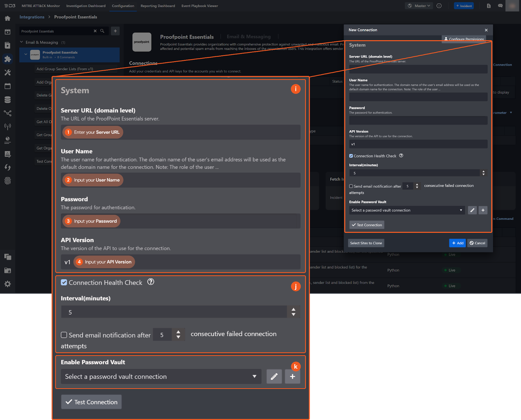Screen dimensions: 521x420
Task: Switch to Event Playbook Viewer tab
Action: pos(200,6)
